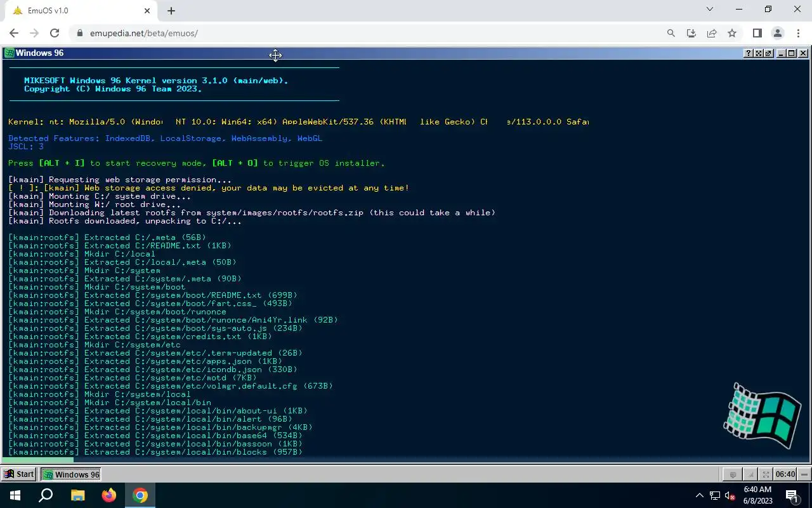Viewport: 812px width, 508px height.
Task: Open Windows taskbar search
Action: coord(46,495)
